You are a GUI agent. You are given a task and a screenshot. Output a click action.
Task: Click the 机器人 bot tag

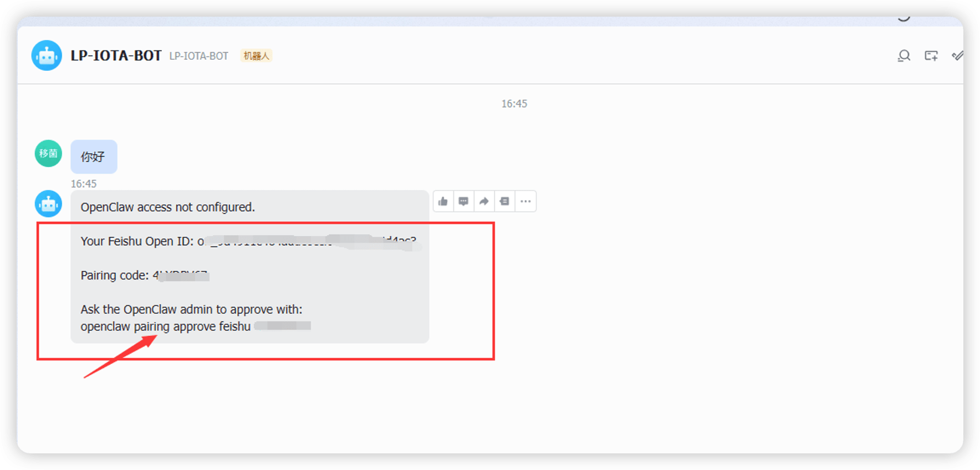(x=256, y=56)
